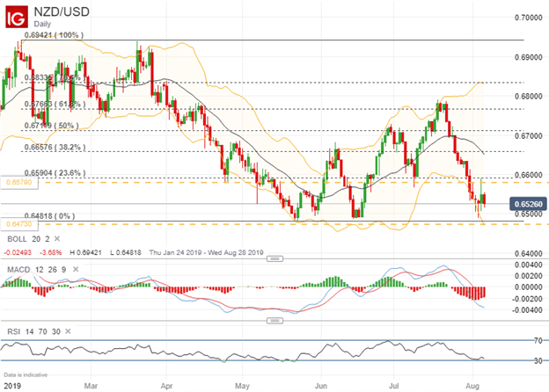Click the IG logo icon

coord(17,17)
